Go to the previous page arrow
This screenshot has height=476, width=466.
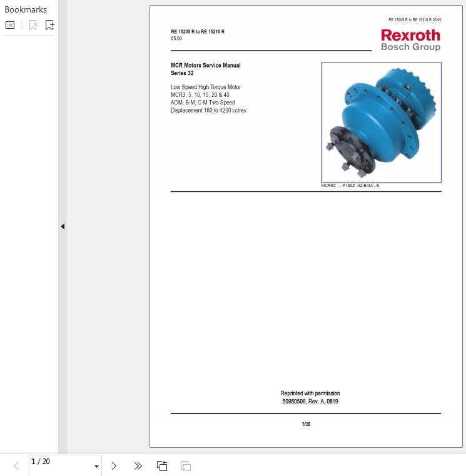click(16, 466)
